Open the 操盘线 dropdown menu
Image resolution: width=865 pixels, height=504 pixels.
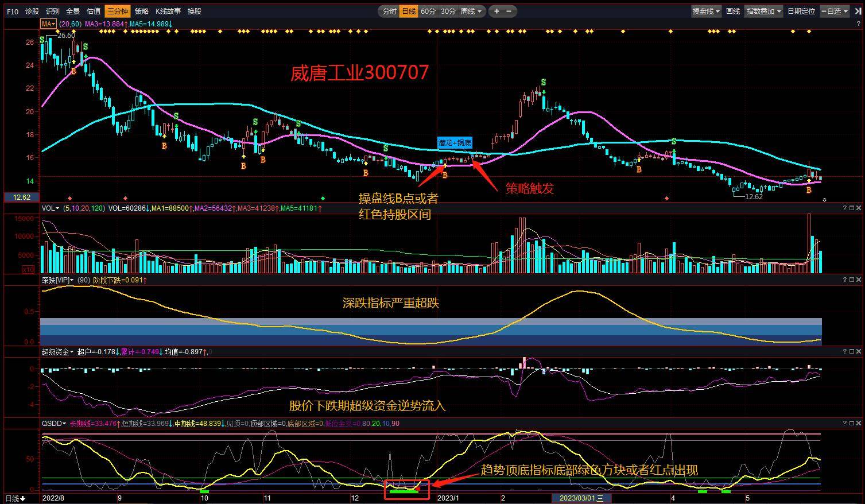pyautogui.click(x=706, y=11)
